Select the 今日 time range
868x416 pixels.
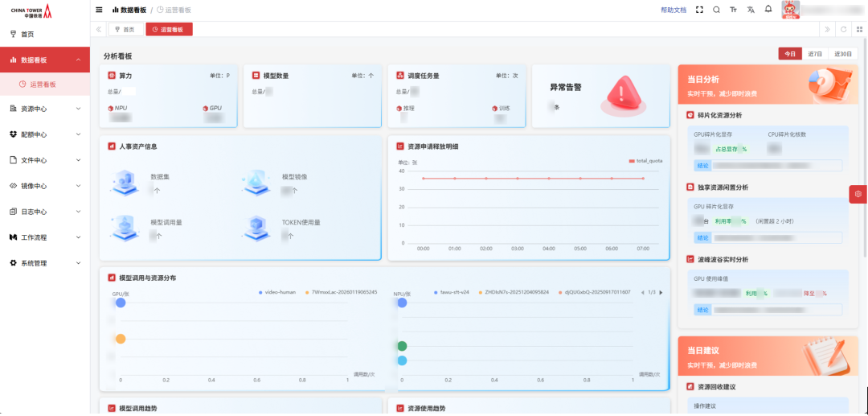coord(790,54)
